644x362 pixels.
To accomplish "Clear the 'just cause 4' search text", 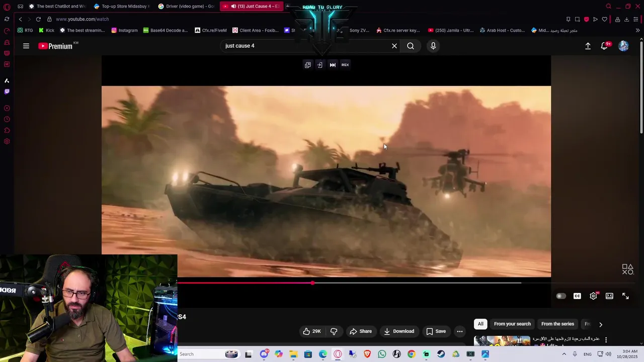I will [394, 46].
